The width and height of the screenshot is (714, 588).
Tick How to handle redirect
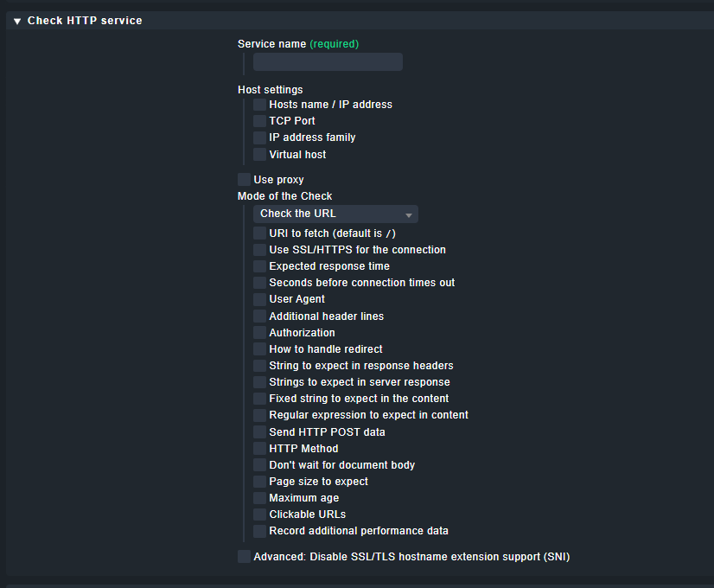[x=259, y=348]
